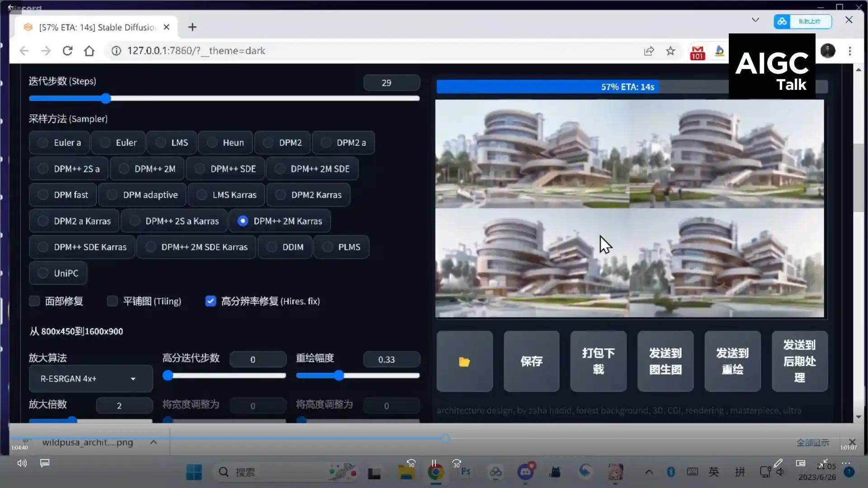Click the browser reload icon

(x=68, y=51)
